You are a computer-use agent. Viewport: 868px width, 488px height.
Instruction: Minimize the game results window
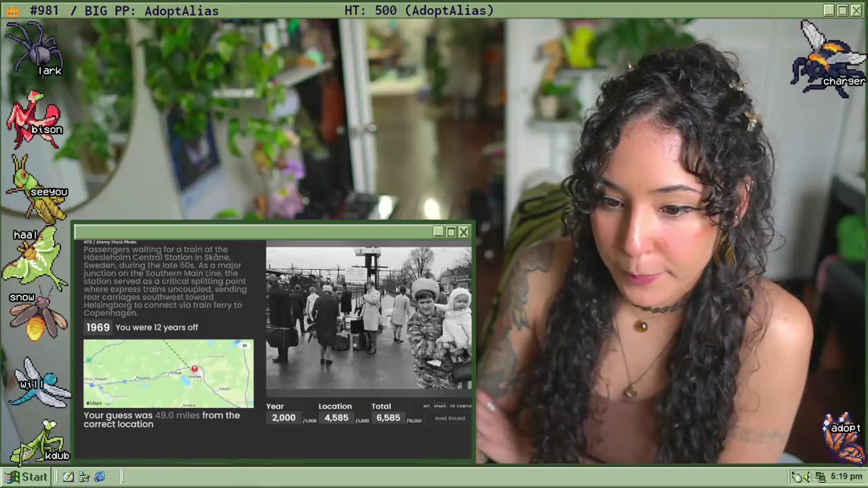pyautogui.click(x=438, y=232)
